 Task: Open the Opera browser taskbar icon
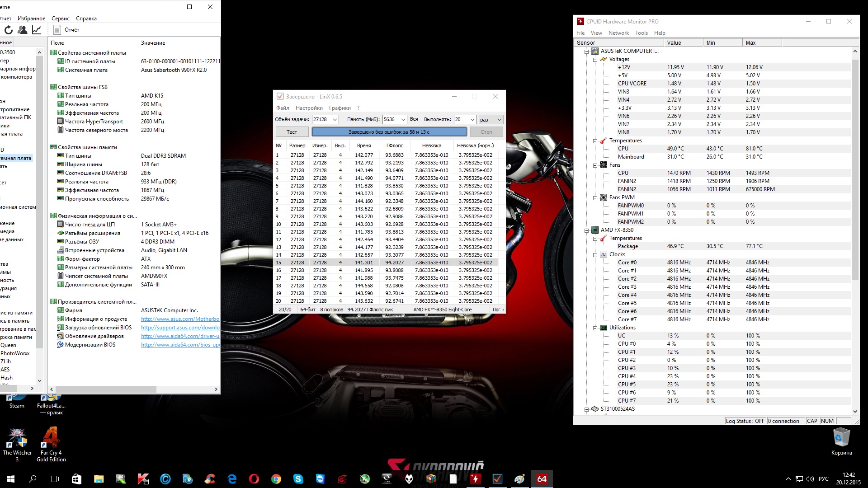pos(254,479)
